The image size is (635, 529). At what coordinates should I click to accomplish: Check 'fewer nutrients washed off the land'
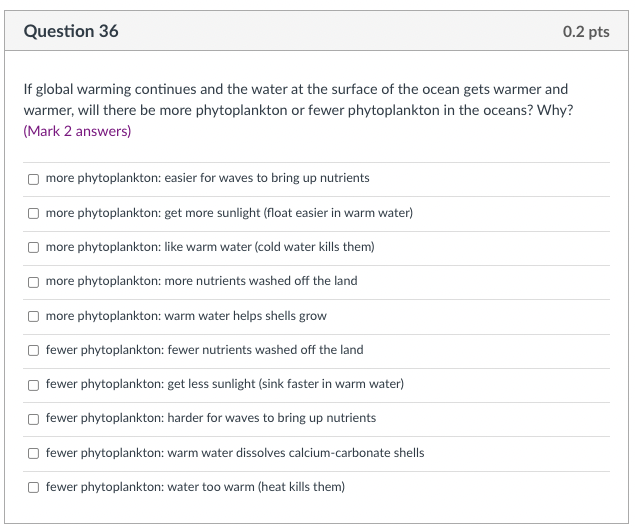point(33,350)
